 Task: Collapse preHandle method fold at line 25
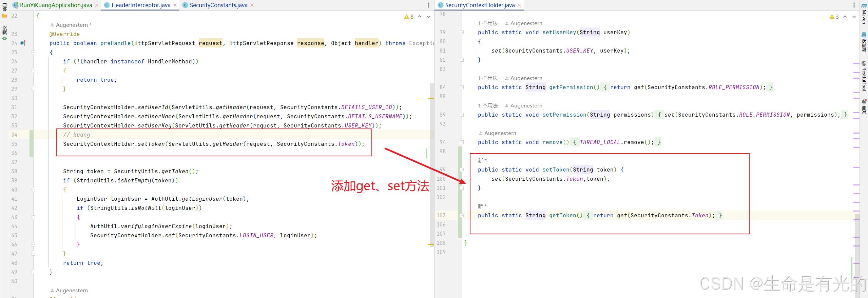[x=34, y=52]
